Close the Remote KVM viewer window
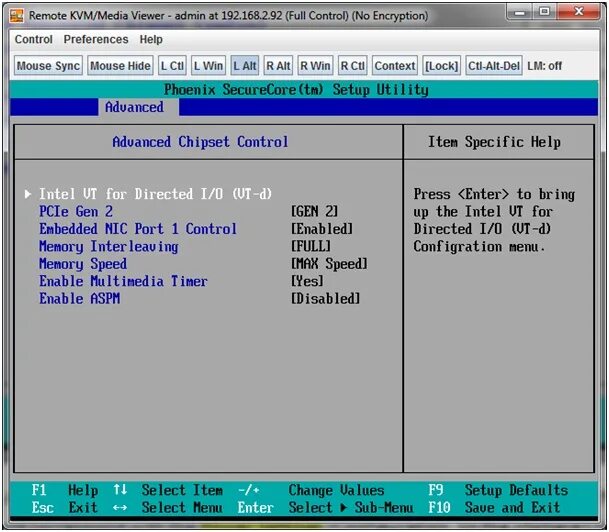This screenshot has width=609, height=532. coord(578,12)
